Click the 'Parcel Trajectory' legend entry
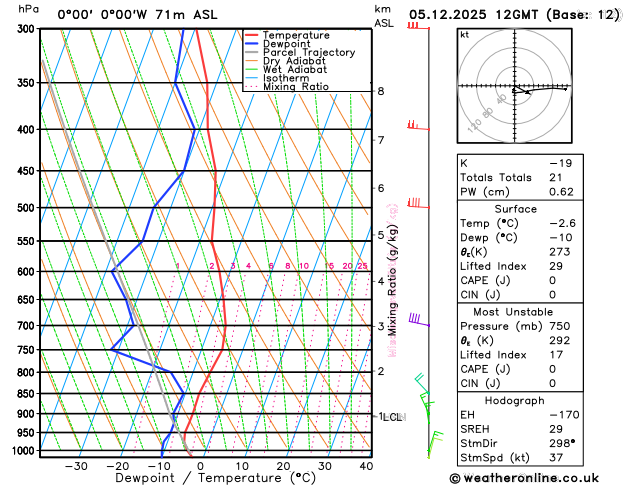The width and height of the screenshot is (629, 486). click(309, 53)
